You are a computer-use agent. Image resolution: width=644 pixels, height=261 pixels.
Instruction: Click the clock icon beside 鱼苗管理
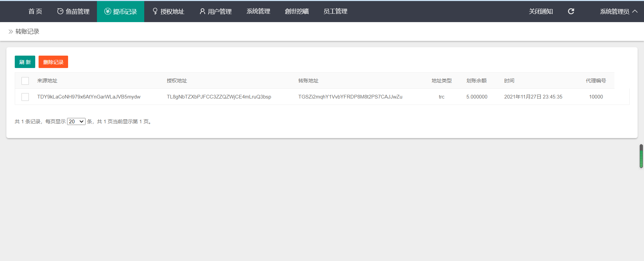click(x=60, y=11)
